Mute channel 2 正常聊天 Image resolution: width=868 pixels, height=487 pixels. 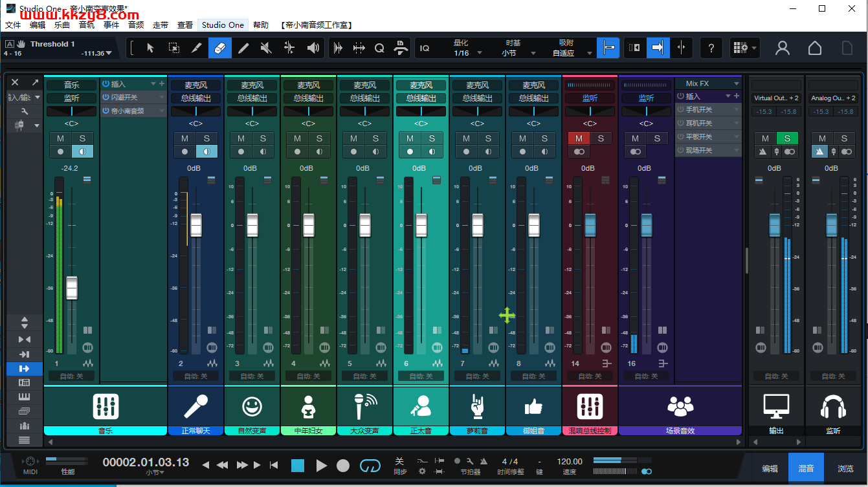[x=184, y=138]
